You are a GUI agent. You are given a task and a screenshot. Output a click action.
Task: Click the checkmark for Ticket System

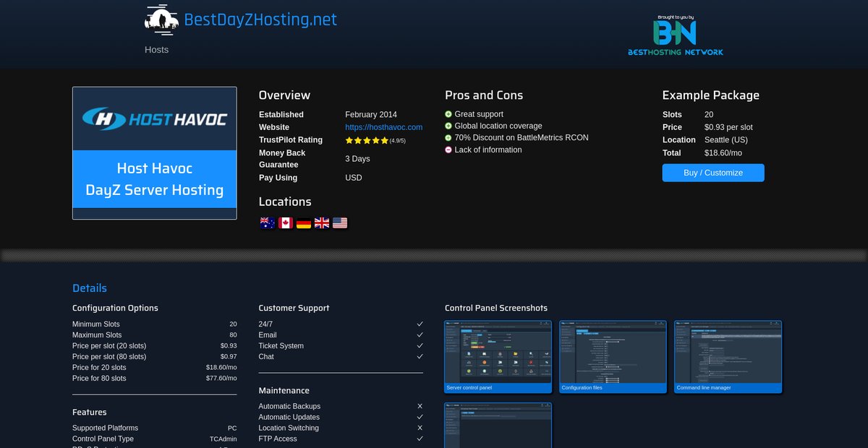420,346
